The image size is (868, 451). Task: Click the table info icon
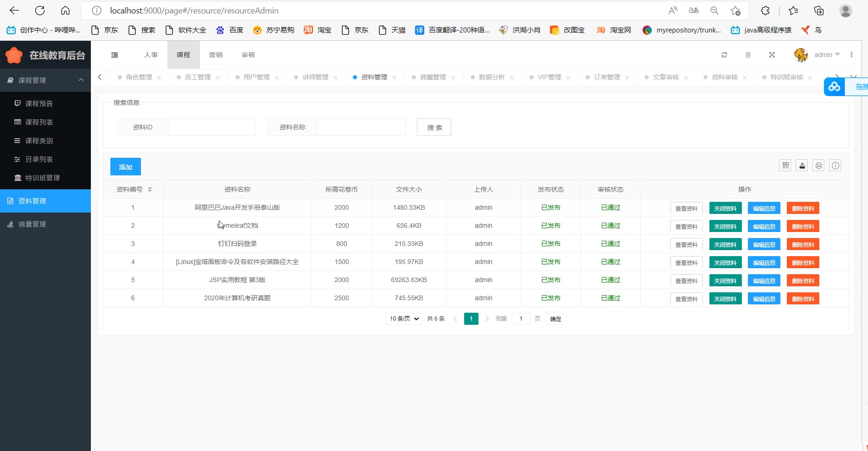tap(835, 166)
